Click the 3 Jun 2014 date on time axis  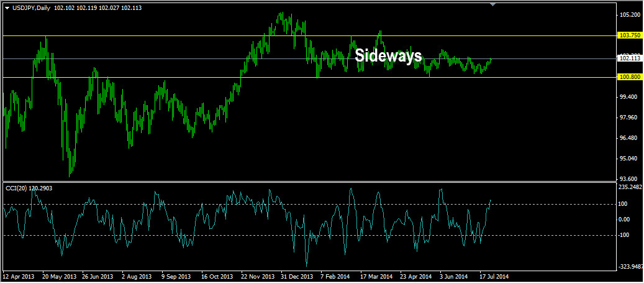455,276
